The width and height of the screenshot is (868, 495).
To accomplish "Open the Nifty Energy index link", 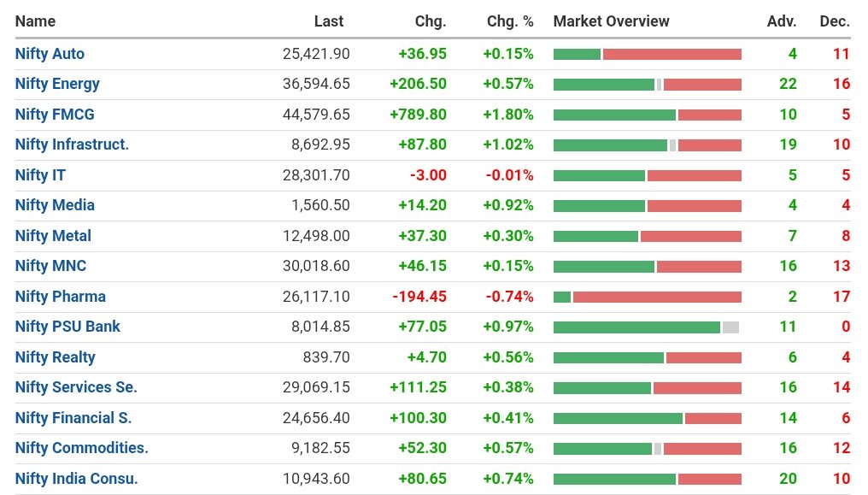I will [x=57, y=84].
